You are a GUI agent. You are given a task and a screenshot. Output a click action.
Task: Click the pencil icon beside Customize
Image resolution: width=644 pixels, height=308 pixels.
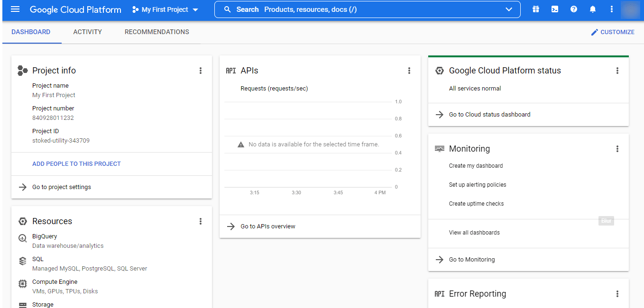pyautogui.click(x=595, y=32)
